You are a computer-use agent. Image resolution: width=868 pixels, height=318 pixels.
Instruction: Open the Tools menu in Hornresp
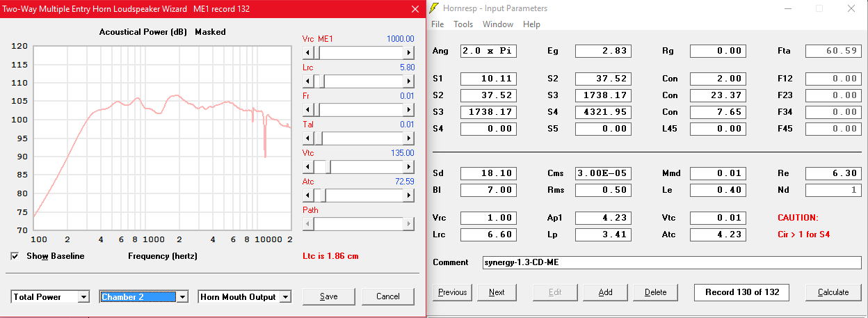[463, 24]
